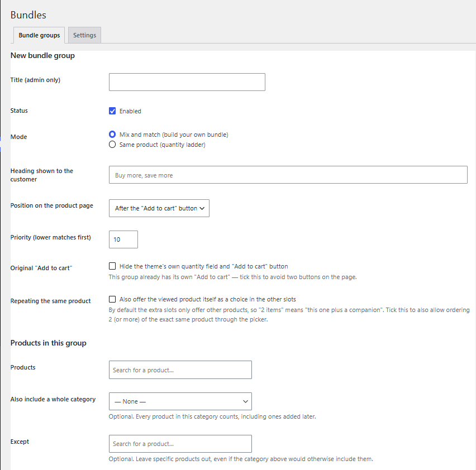Click the Enabled label text
The image size is (476, 470).
pyautogui.click(x=130, y=111)
